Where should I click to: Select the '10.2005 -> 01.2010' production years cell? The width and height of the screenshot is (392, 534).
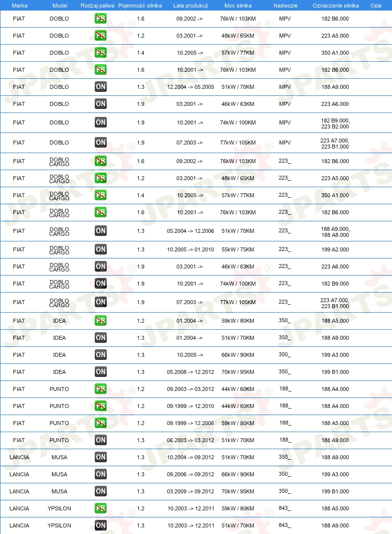(190, 249)
